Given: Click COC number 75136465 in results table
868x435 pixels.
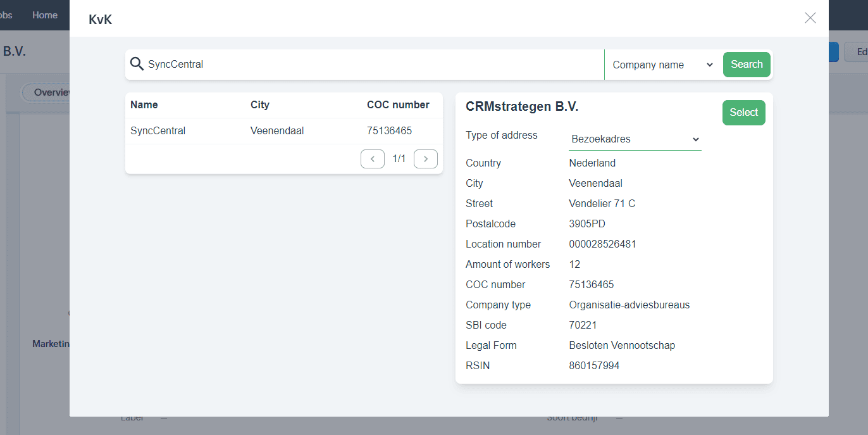Looking at the screenshot, I should [x=389, y=131].
